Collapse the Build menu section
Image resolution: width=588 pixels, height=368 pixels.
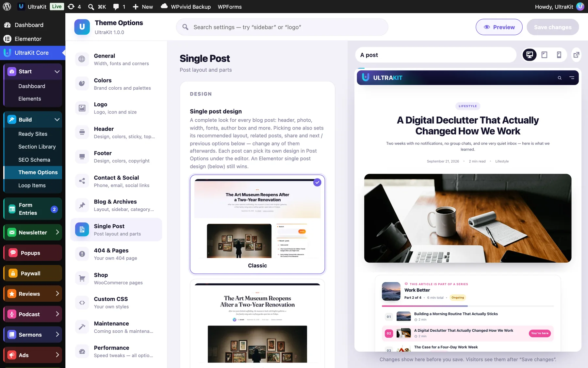click(57, 120)
